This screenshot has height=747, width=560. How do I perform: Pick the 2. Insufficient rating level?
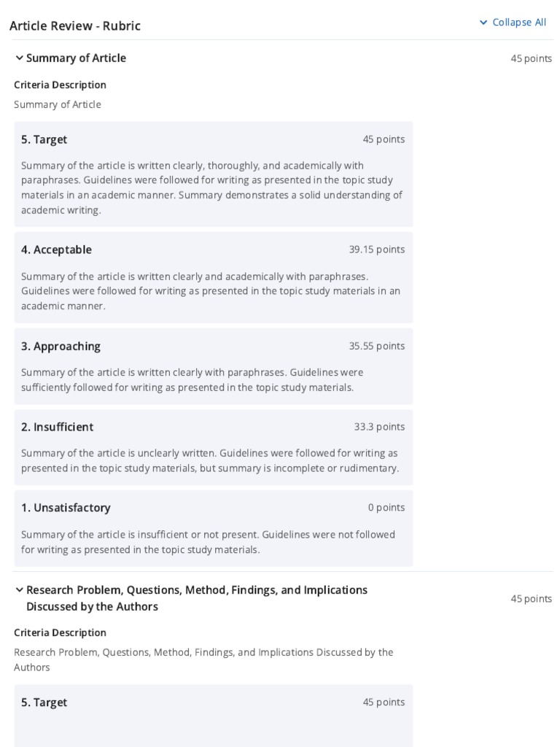57,427
